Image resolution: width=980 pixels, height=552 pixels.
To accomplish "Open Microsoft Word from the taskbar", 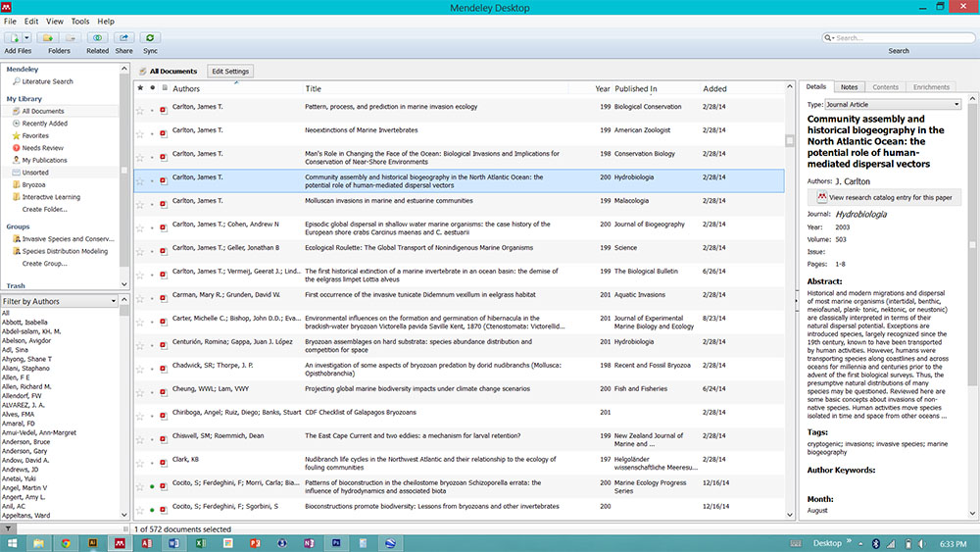I will click(173, 543).
